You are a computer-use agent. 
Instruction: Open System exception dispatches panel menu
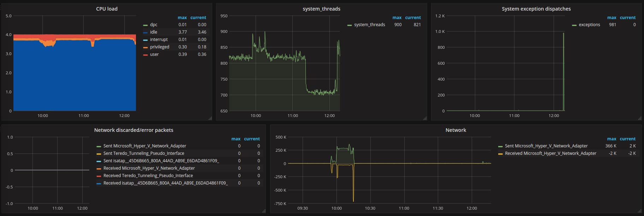point(536,9)
